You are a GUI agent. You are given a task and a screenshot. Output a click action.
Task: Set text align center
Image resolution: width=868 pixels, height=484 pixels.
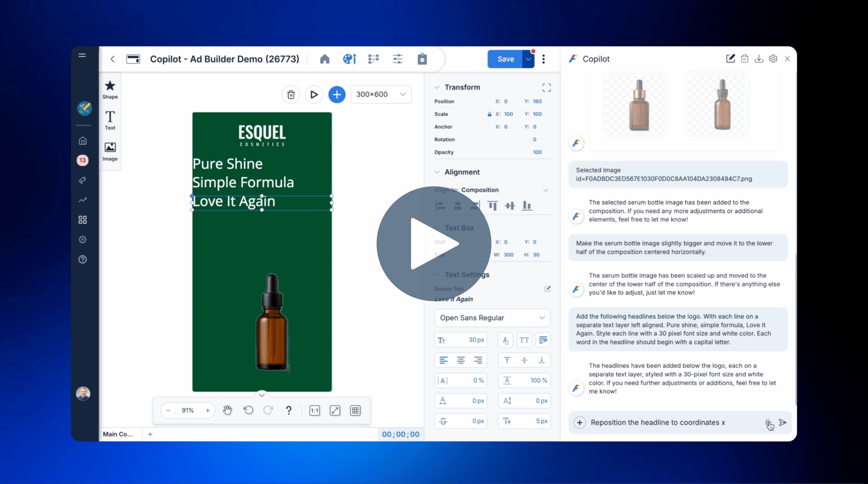(x=460, y=360)
